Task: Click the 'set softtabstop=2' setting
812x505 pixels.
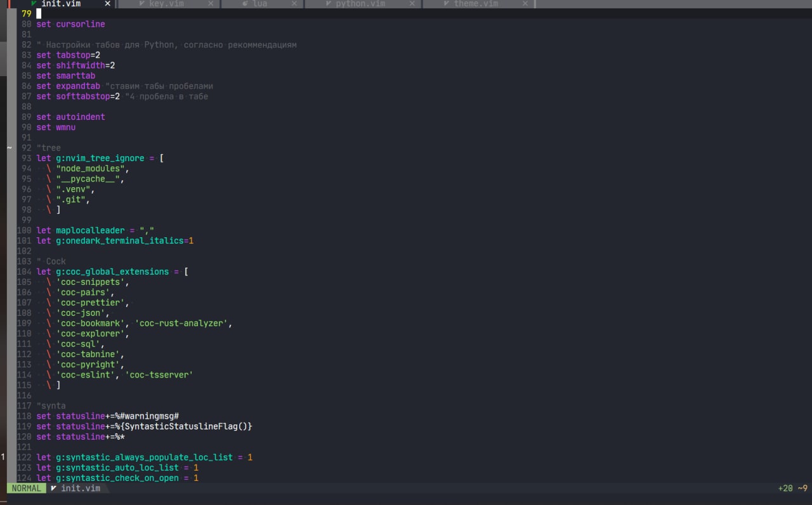Action: click(x=78, y=96)
